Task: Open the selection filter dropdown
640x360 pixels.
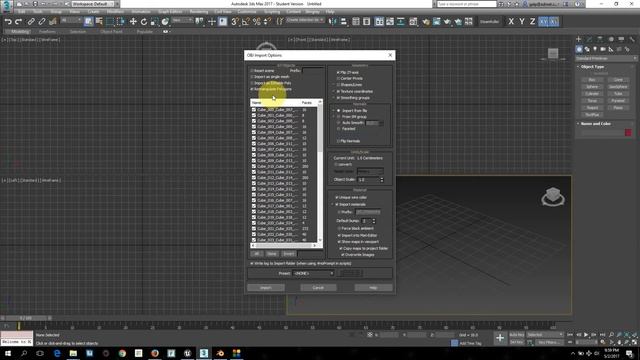Action: pos(71,20)
